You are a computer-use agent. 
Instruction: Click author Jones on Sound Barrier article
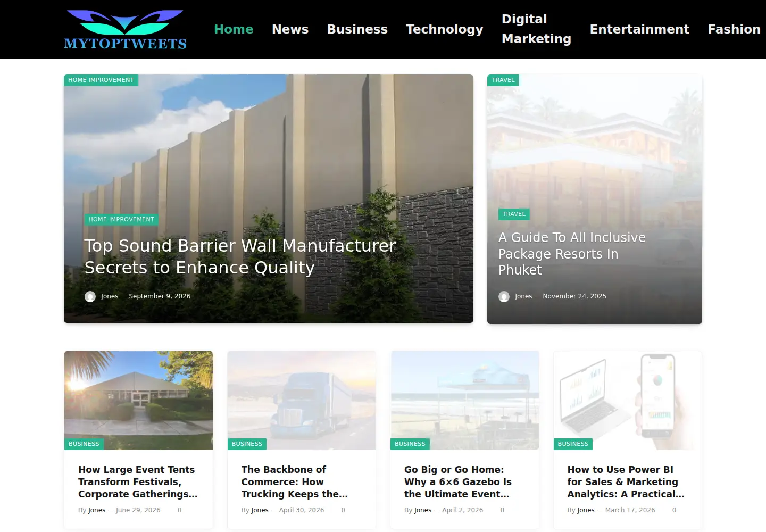(110, 296)
